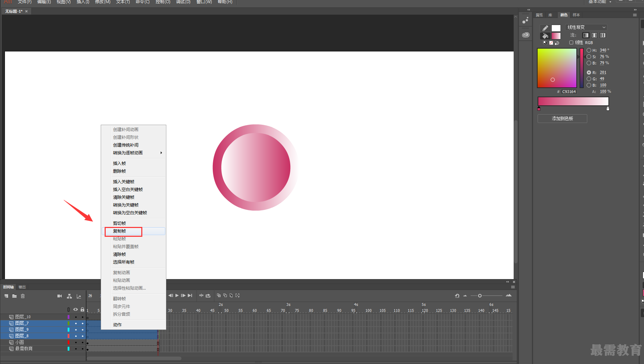Open the 基本功能 workspace dropdown
Image resolution: width=644 pixels, height=364 pixels.
click(x=600, y=2)
